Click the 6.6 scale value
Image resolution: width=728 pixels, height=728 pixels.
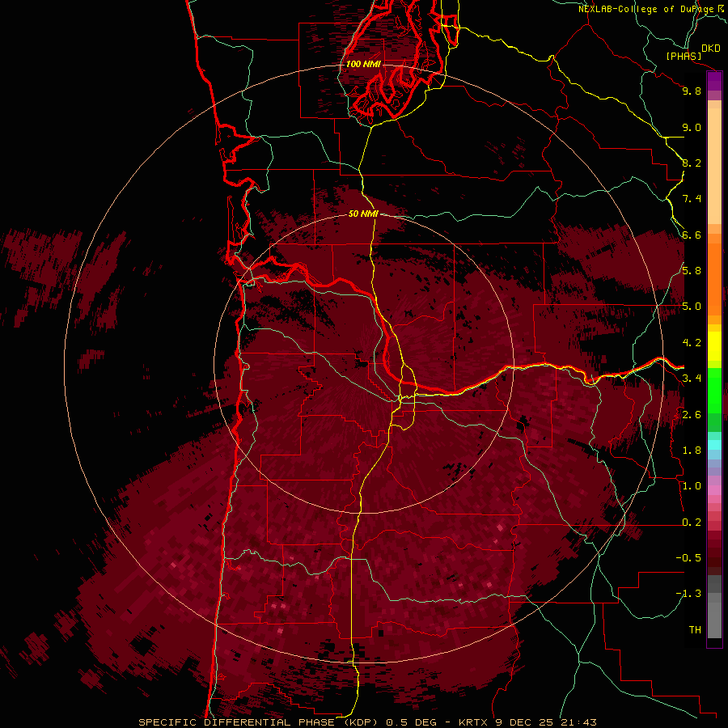pos(692,235)
